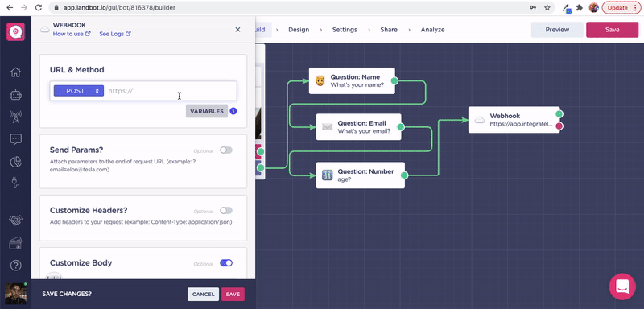Click the Question: Number keypad icon
The image size is (644, 309).
coord(327,175)
